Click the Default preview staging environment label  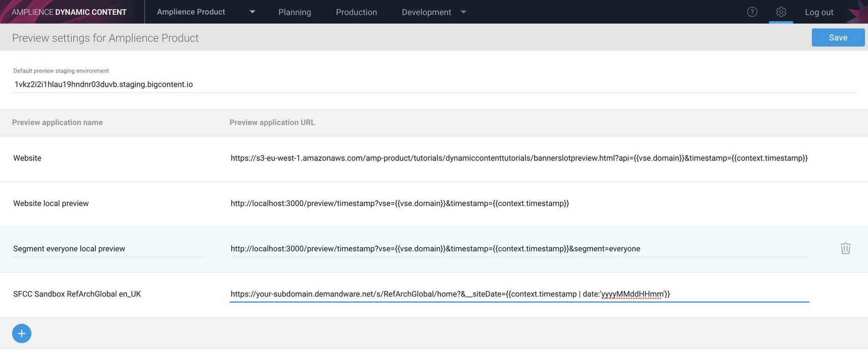[x=61, y=71]
